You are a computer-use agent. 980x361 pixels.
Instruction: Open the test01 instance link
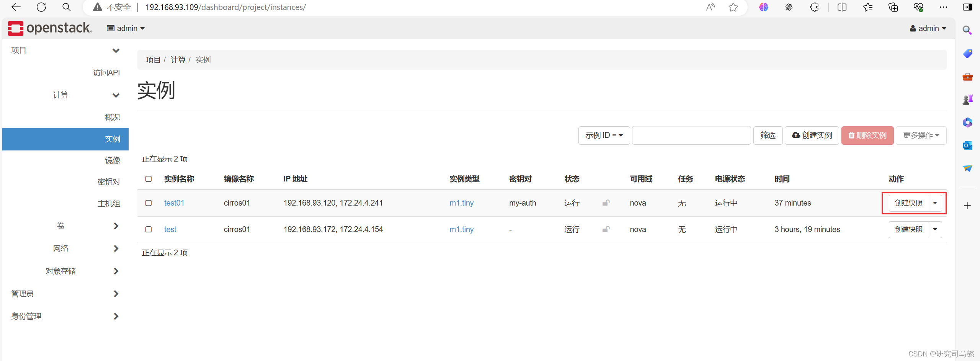point(174,203)
